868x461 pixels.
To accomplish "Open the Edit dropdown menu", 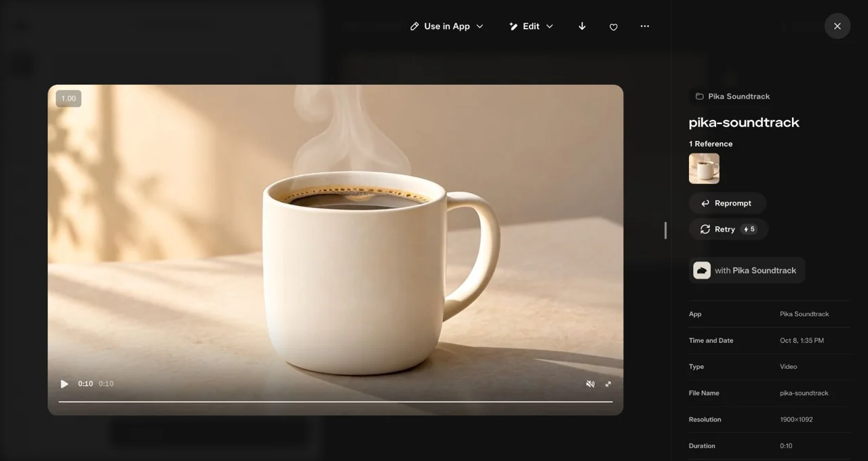I will (x=531, y=26).
